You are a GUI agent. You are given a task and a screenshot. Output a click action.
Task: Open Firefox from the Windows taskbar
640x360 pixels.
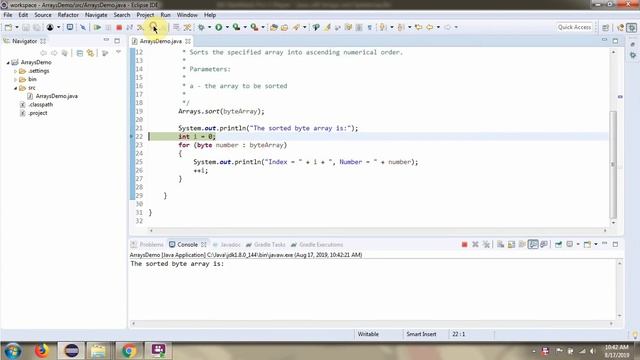pyautogui.click(x=41, y=351)
